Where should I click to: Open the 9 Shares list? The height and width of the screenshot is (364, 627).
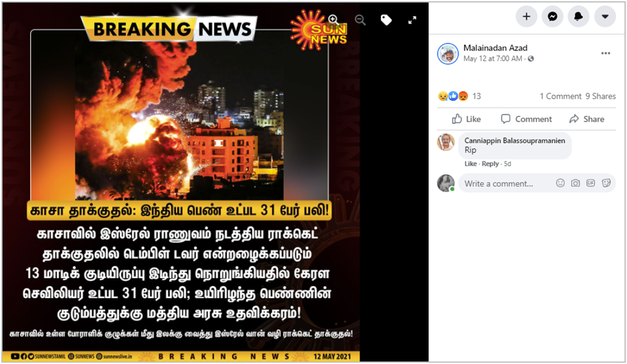(601, 97)
